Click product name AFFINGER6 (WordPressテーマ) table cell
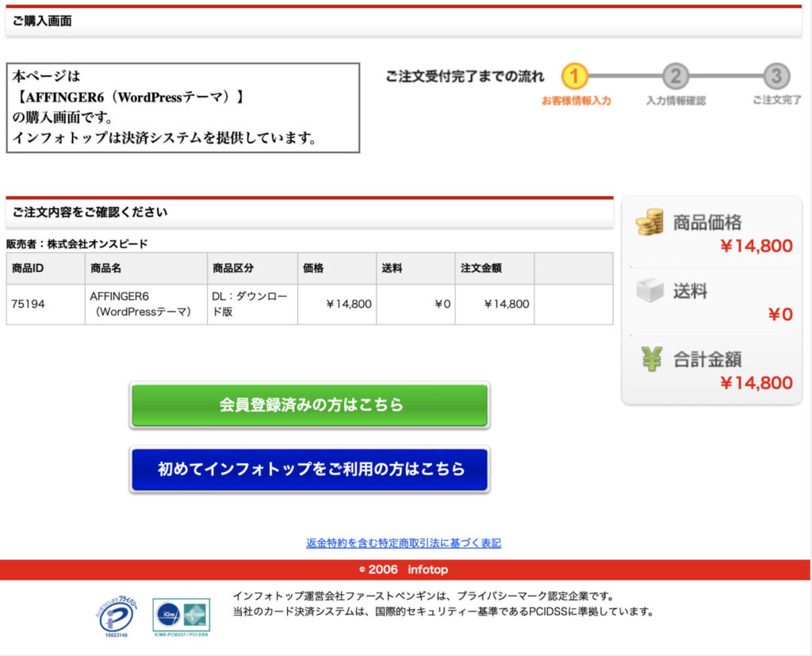812x656 pixels. coord(146,304)
